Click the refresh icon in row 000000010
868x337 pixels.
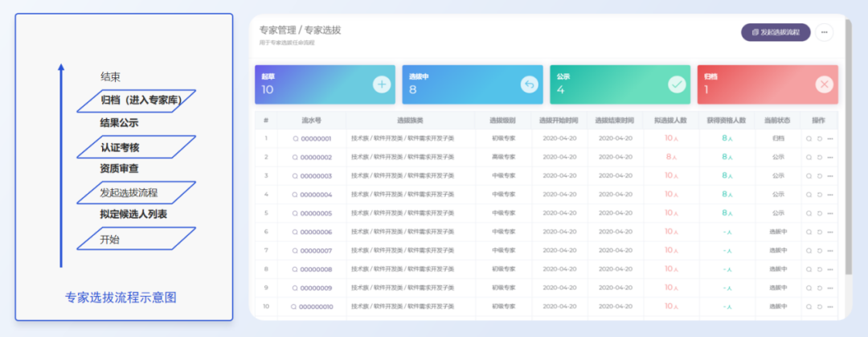[x=819, y=306]
